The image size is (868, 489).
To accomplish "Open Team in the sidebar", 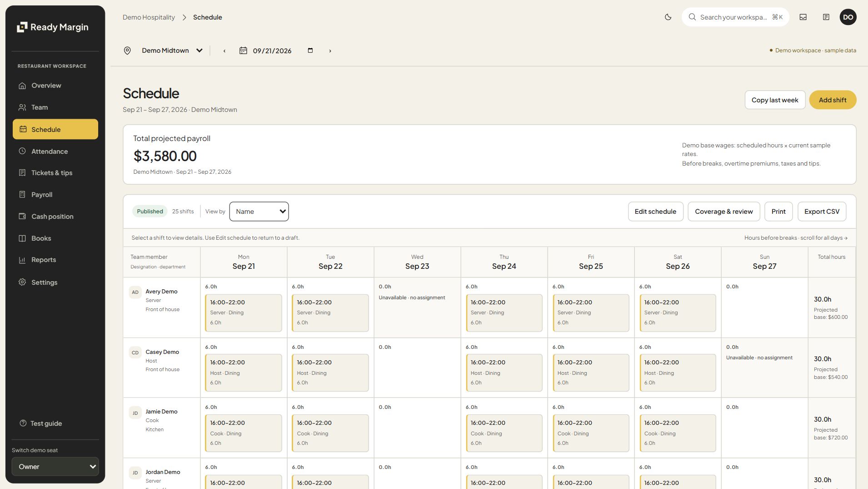I will [x=55, y=107].
